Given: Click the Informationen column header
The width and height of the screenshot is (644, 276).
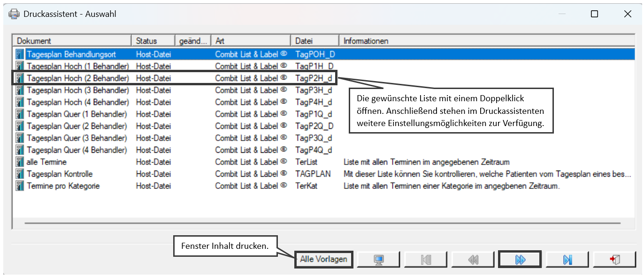Looking at the screenshot, I should click(x=488, y=41).
